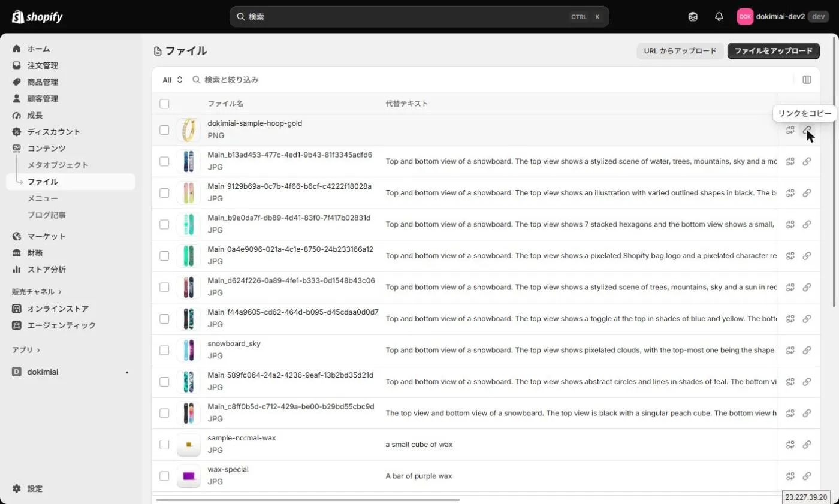Open dokimiai-dev2 account menu
This screenshot has width=839, height=504.
783,17
